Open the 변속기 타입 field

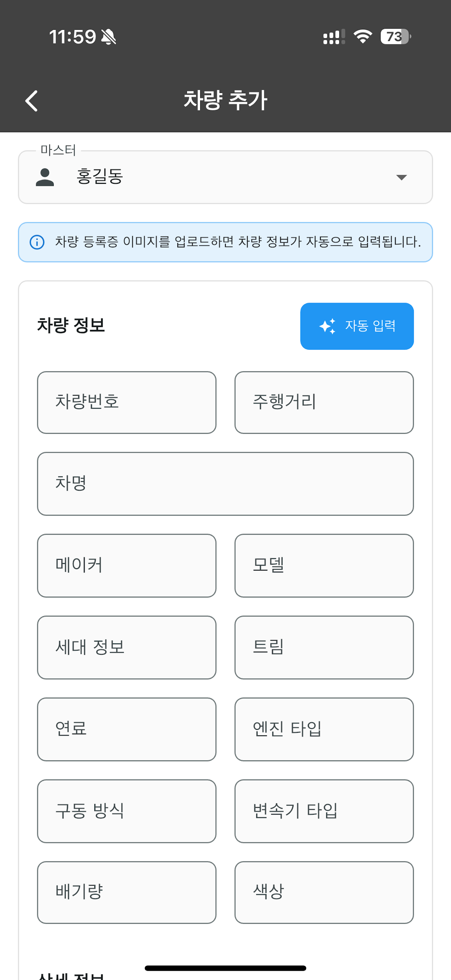tap(324, 811)
